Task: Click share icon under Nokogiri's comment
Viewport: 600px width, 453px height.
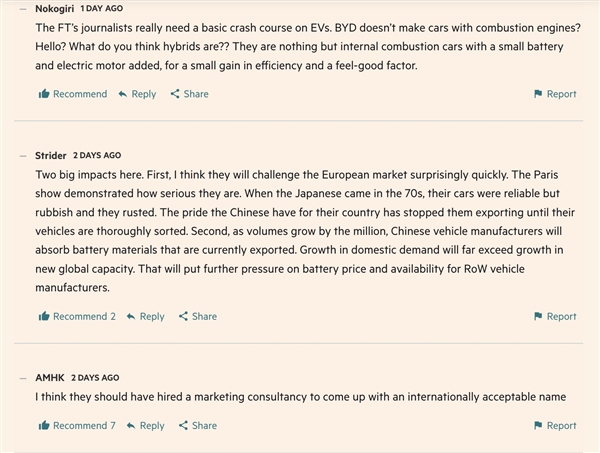Action: (x=175, y=94)
